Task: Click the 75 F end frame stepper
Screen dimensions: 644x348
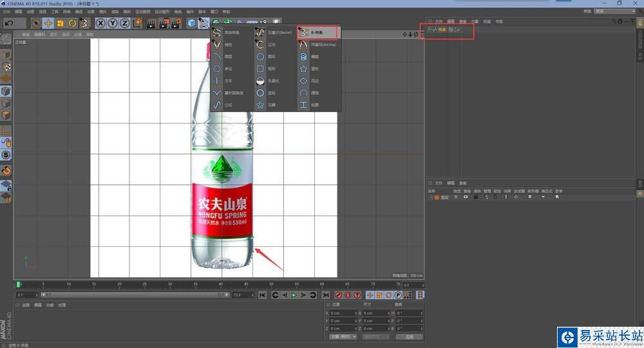Action: pos(252,295)
